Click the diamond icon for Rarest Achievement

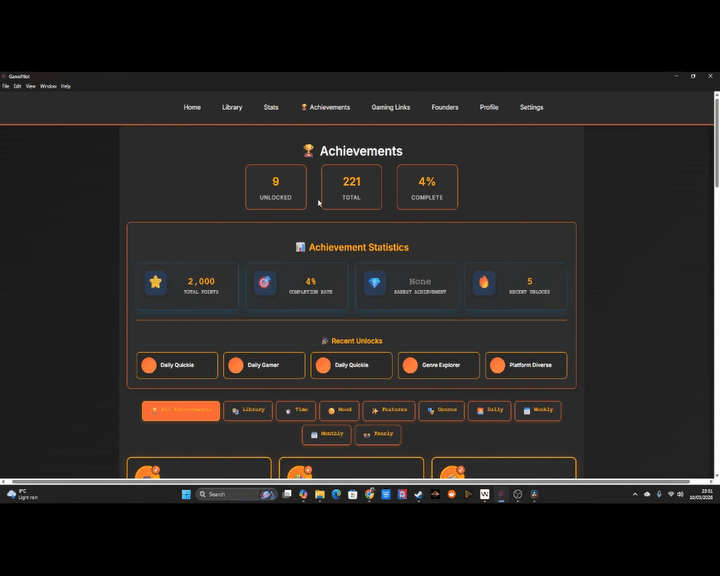tap(374, 283)
